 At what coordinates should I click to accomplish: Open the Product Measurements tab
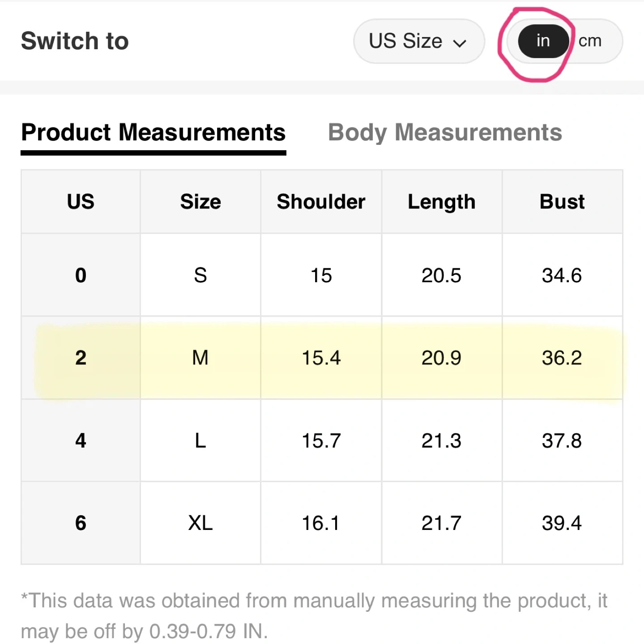[153, 133]
